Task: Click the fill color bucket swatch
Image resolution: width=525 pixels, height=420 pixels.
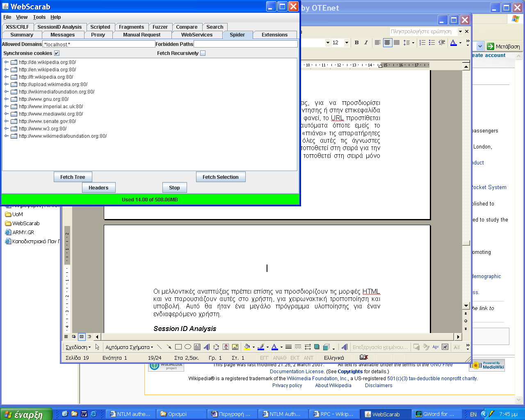Action: 247,347
